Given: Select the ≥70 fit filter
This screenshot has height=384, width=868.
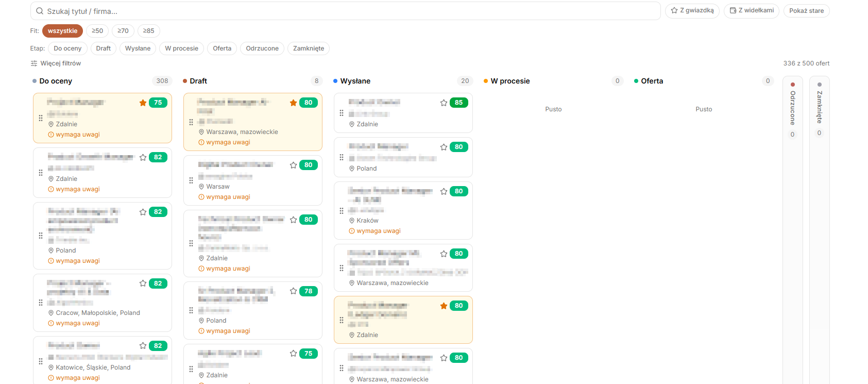Looking at the screenshot, I should tap(123, 31).
